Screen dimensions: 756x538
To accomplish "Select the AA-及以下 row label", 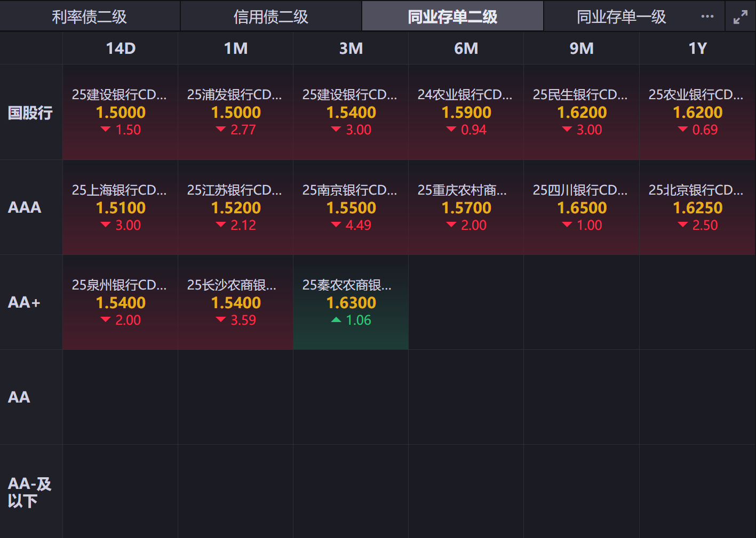I will [29, 492].
